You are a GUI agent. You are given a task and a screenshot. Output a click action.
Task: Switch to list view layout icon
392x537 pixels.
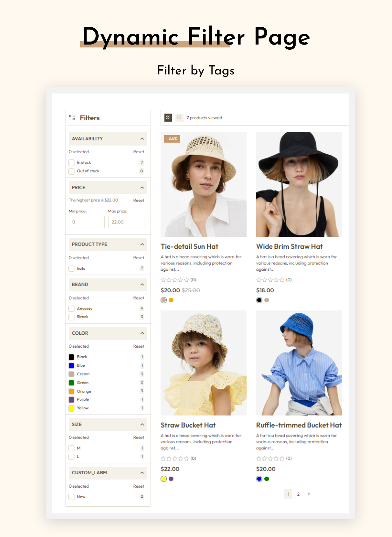tap(179, 118)
